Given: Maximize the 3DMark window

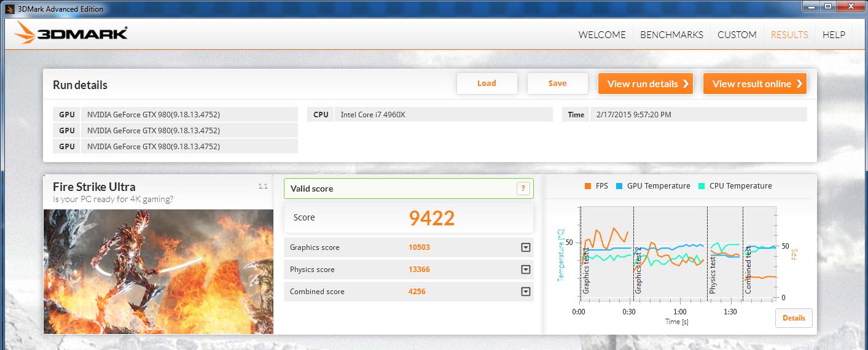Looking at the screenshot, I should [827, 7].
